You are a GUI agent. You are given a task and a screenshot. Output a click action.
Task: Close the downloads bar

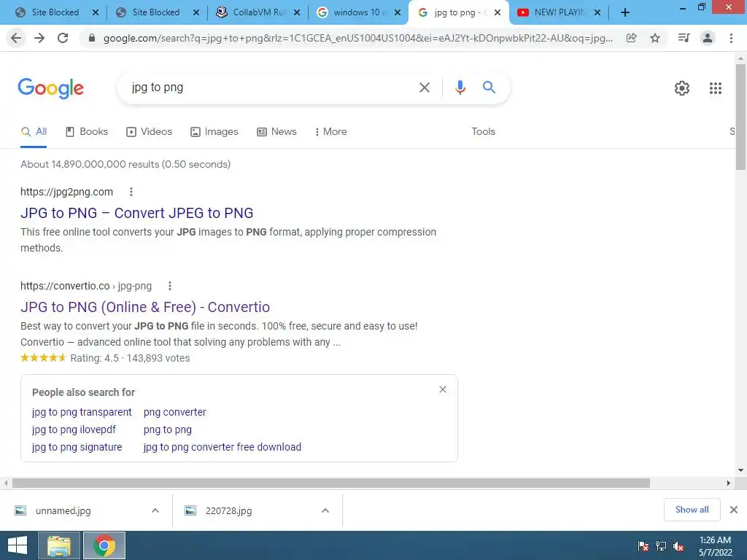(734, 510)
